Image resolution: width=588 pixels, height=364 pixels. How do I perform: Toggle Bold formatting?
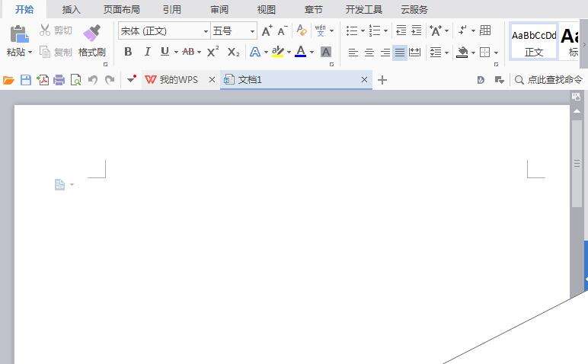pos(128,51)
